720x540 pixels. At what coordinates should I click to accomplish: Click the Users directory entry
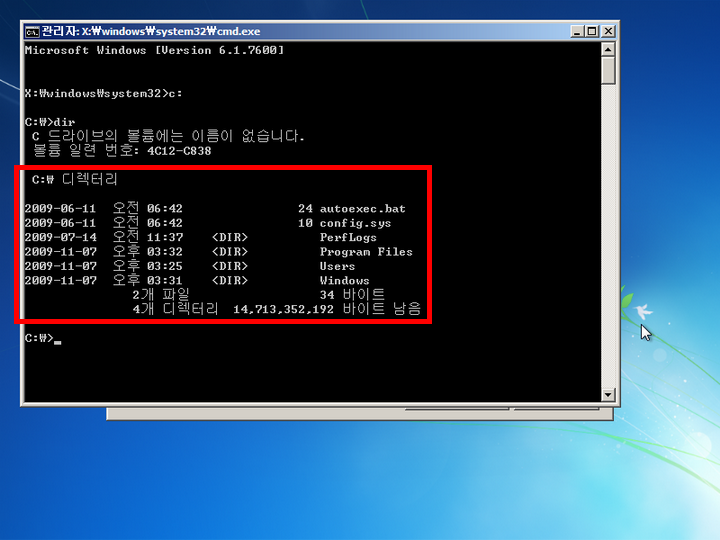pyautogui.click(x=337, y=266)
